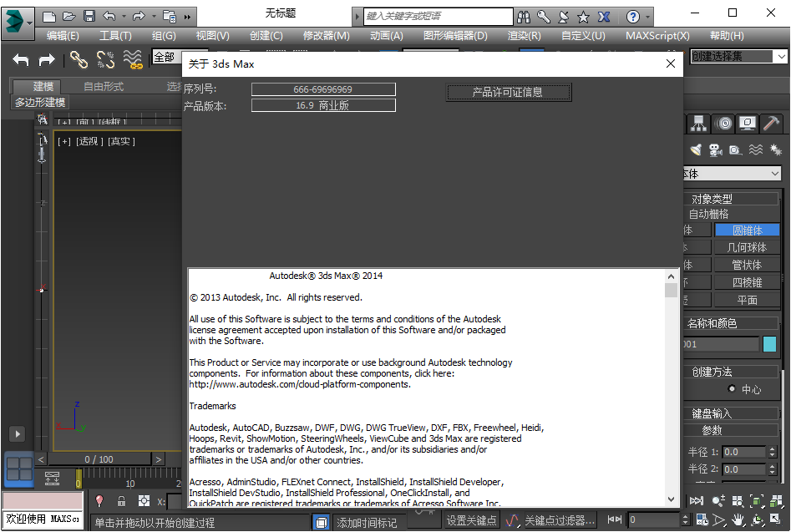The height and width of the screenshot is (532, 791).
Task: Collapse the 对象类型 rollout header
Action: click(731, 199)
